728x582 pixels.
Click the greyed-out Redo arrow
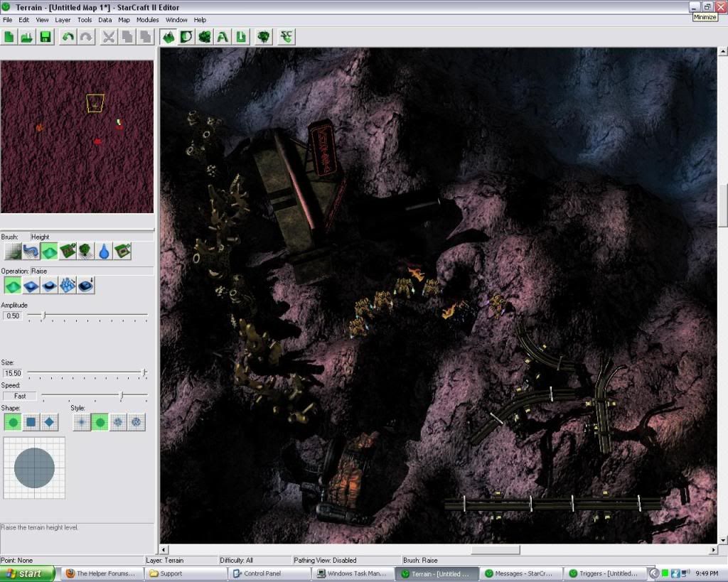coord(86,37)
